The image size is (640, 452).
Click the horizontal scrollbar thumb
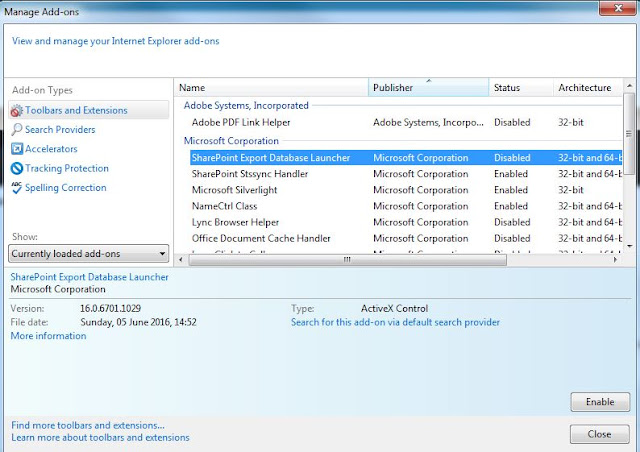tap(347, 259)
